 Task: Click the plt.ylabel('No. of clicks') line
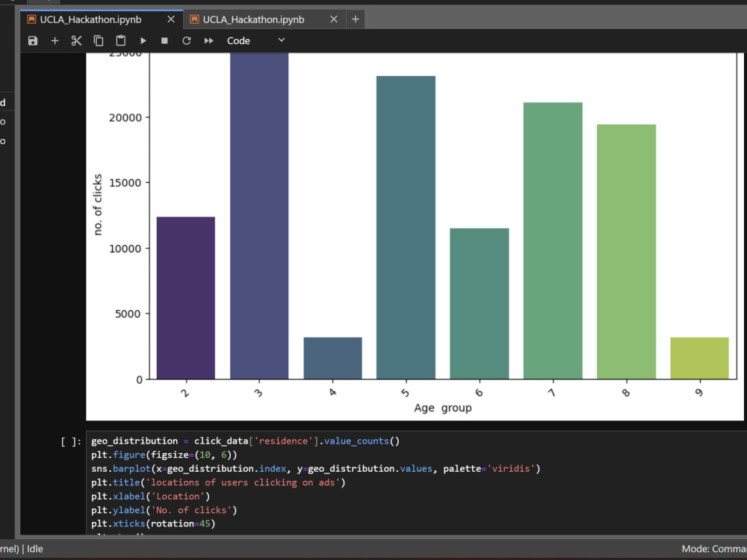click(x=164, y=510)
